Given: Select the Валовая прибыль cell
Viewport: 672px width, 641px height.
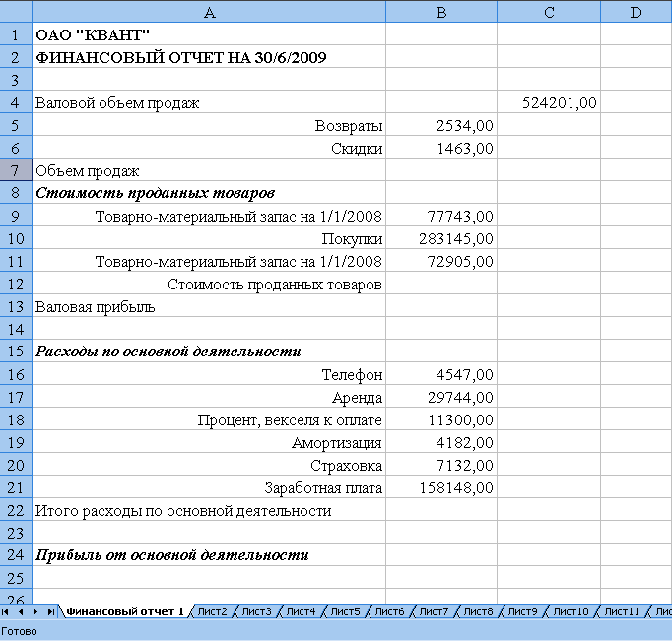Looking at the screenshot, I should [209, 306].
